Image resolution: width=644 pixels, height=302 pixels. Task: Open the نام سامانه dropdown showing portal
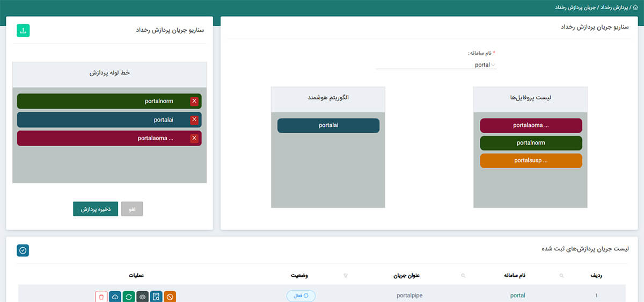(x=436, y=65)
